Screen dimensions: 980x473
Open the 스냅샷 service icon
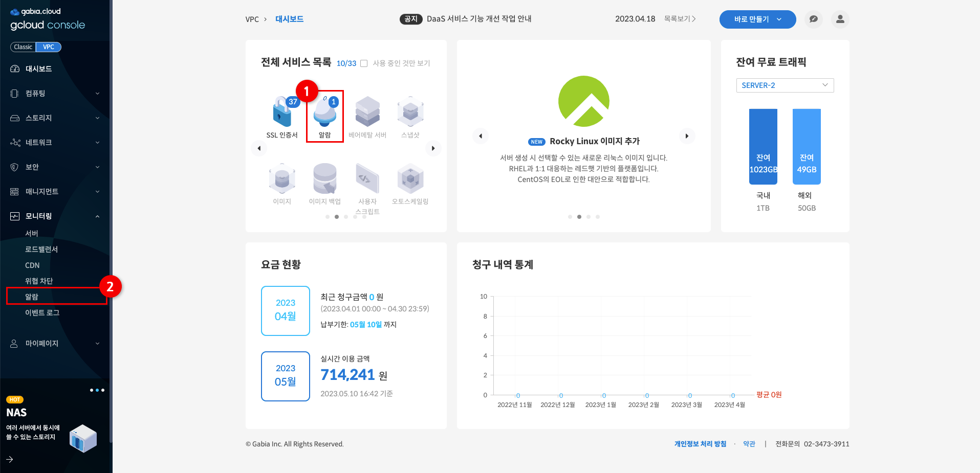(410, 112)
